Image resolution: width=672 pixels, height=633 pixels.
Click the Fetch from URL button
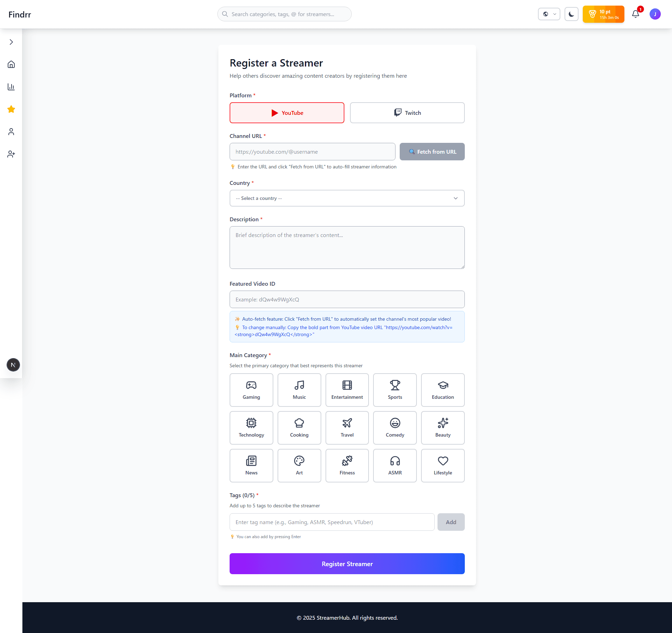pos(432,152)
